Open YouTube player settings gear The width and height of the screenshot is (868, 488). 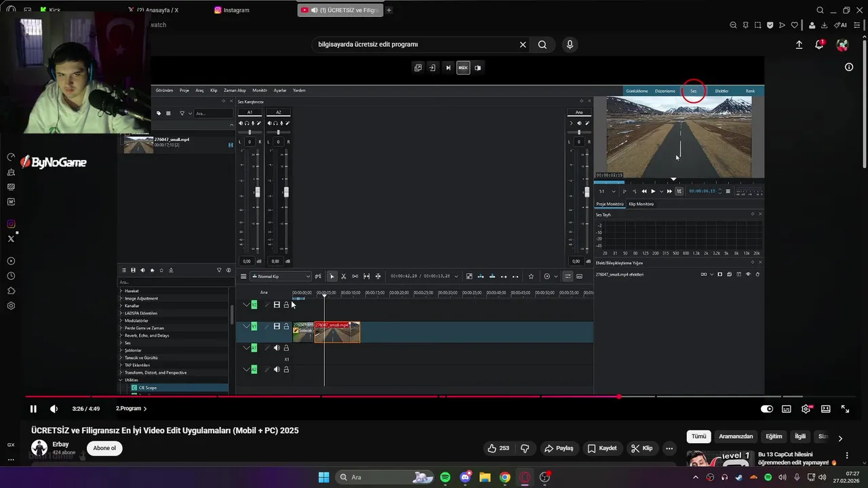806,409
